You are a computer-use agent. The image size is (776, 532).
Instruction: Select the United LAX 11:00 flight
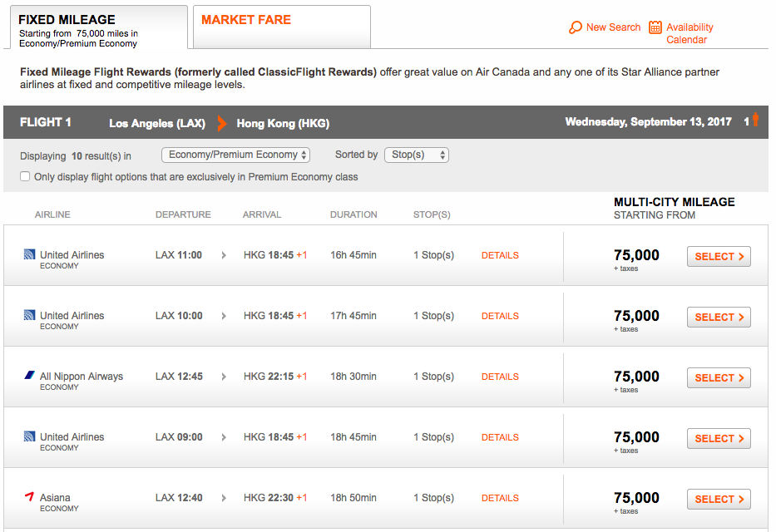(x=719, y=256)
